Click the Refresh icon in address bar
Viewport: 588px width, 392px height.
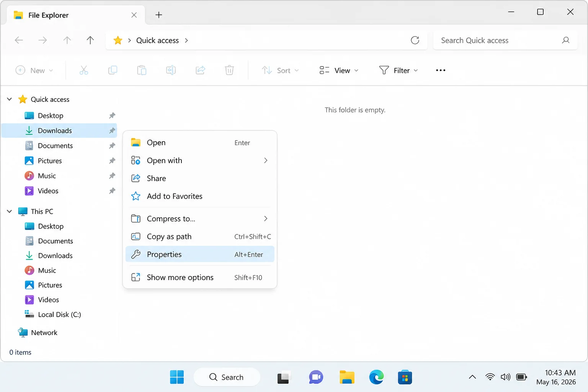tap(415, 40)
